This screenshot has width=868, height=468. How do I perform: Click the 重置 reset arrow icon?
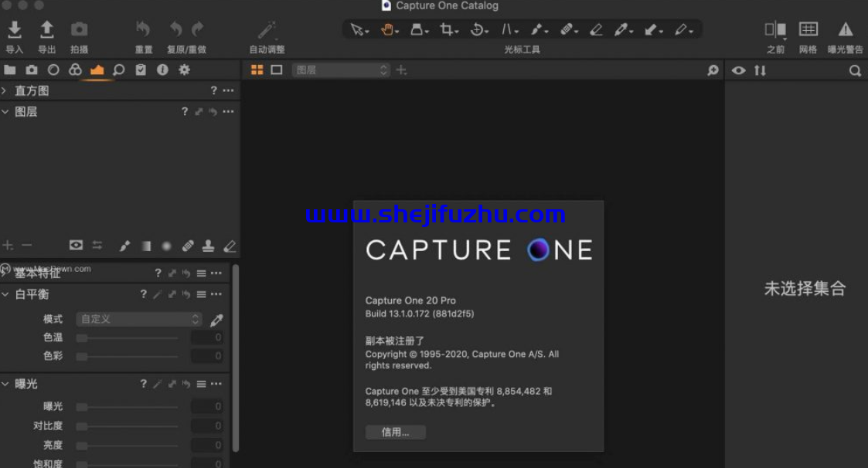143,29
